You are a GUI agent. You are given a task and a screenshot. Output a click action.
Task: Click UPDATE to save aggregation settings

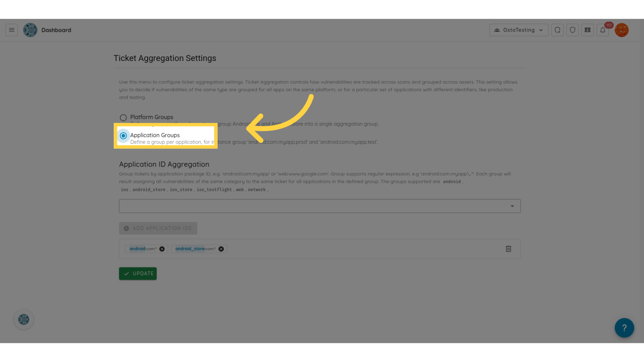pyautogui.click(x=138, y=273)
